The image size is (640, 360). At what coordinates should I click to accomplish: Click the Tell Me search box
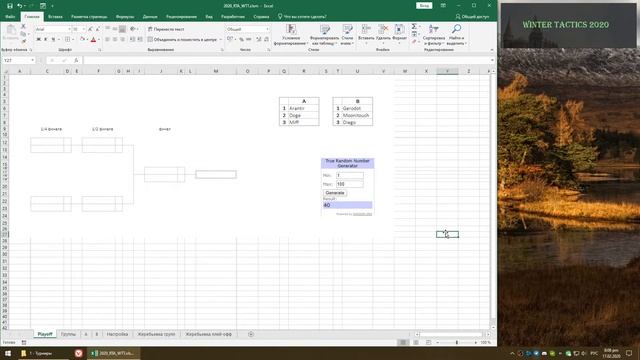coord(302,17)
